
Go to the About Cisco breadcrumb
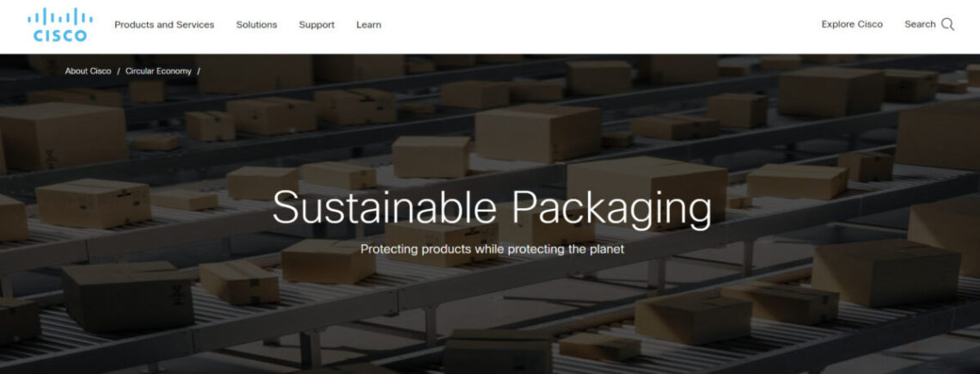(x=89, y=71)
